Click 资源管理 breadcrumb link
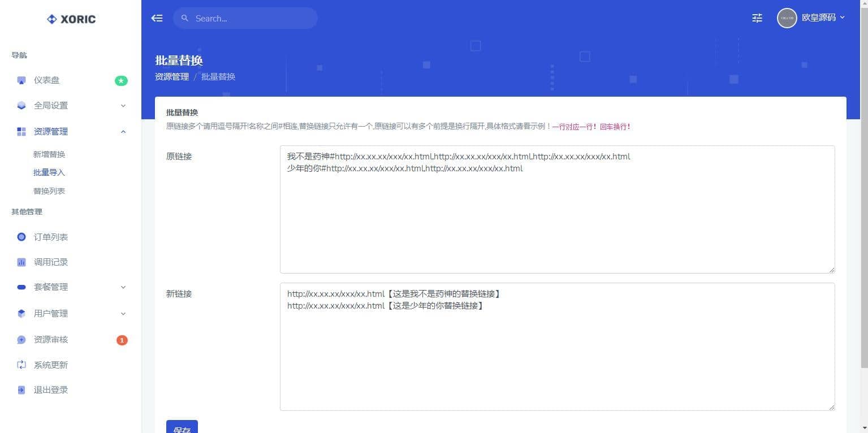 [172, 77]
